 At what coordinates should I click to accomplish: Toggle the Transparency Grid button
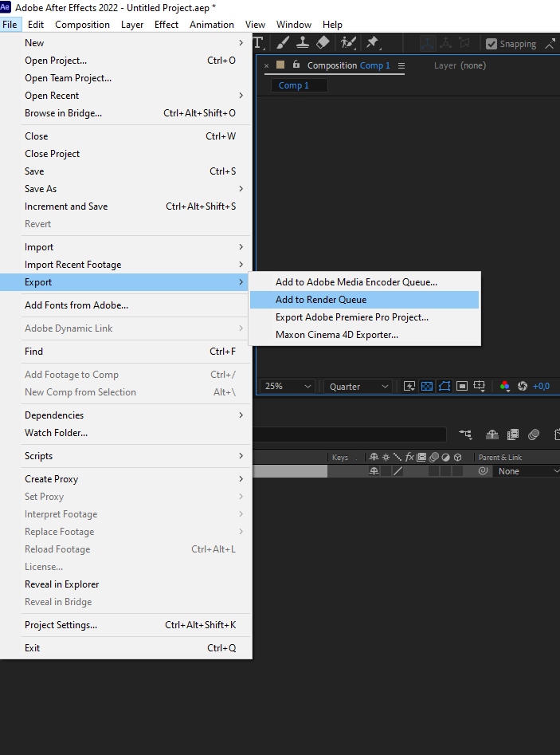[x=427, y=386]
